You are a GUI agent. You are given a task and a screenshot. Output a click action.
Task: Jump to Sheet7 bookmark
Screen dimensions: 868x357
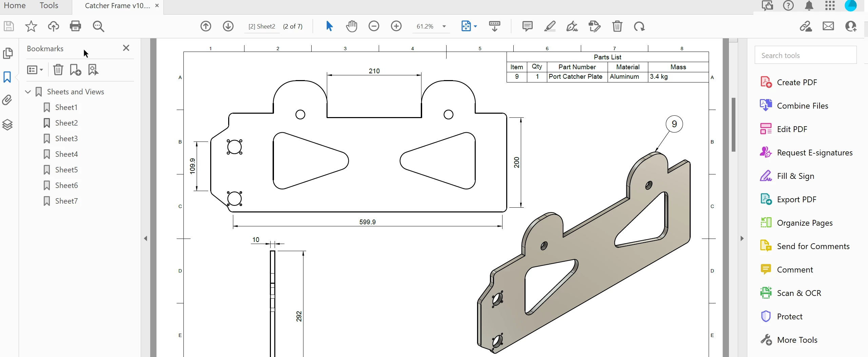(66, 201)
